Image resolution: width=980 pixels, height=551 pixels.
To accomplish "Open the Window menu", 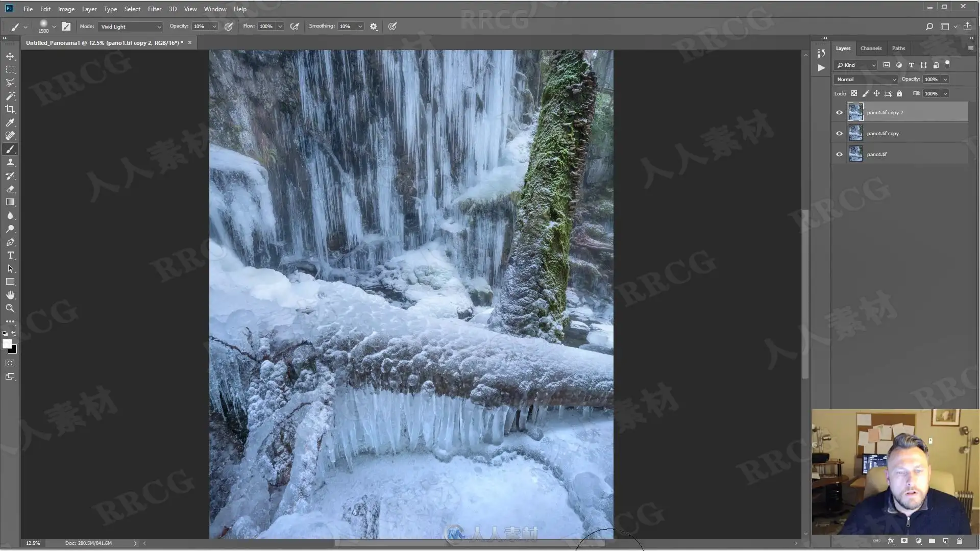I will point(215,9).
